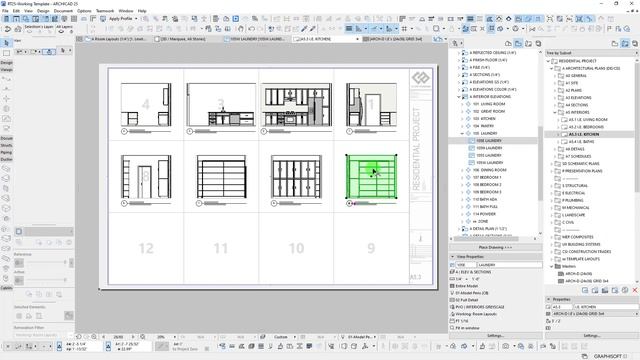Click the LAUNDRY view name field
Screen dimensions: 640x360
pyautogui.click(x=509, y=265)
